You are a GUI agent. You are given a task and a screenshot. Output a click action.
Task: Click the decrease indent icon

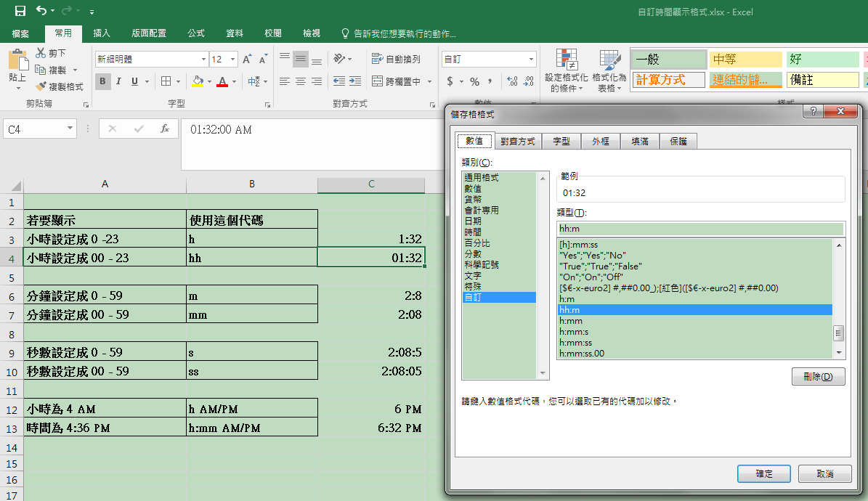tap(339, 81)
